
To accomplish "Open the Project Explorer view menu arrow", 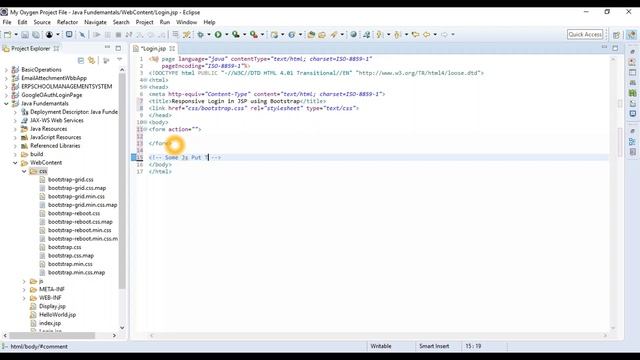I will pos(120,60).
